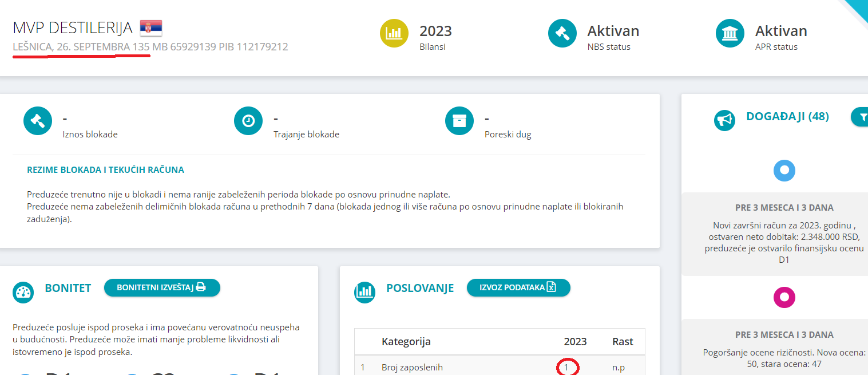This screenshot has width=868, height=375.
Task: Click the Trajanje blokade label
Action: [x=306, y=135]
